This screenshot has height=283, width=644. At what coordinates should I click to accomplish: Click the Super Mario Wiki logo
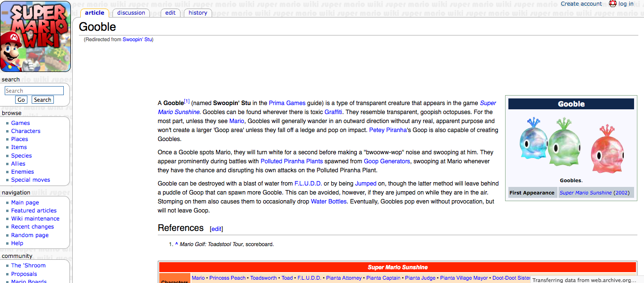pyautogui.click(x=35, y=36)
